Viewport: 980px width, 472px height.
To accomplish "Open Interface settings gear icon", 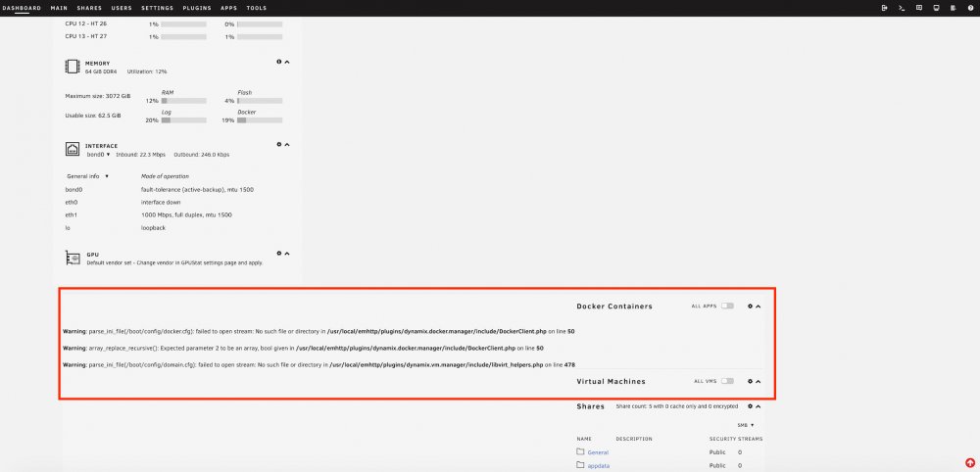I will 279,144.
